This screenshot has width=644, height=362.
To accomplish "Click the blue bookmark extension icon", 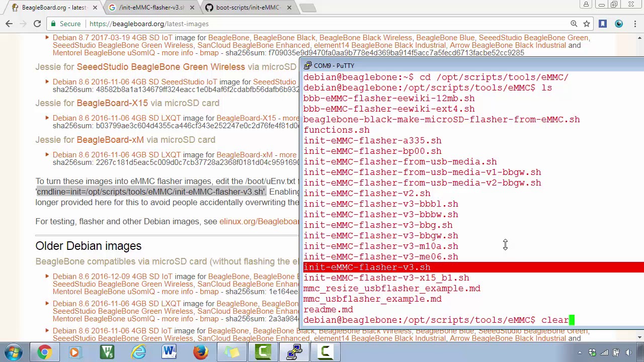I will tap(603, 24).
